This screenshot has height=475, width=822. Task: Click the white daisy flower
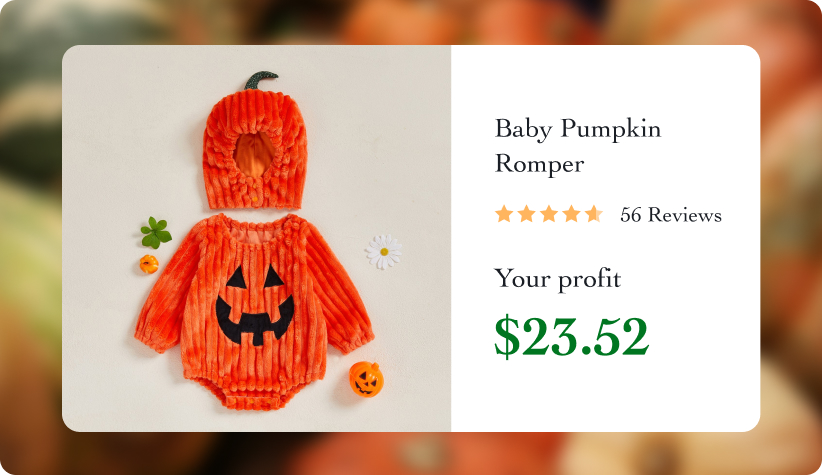tap(384, 252)
